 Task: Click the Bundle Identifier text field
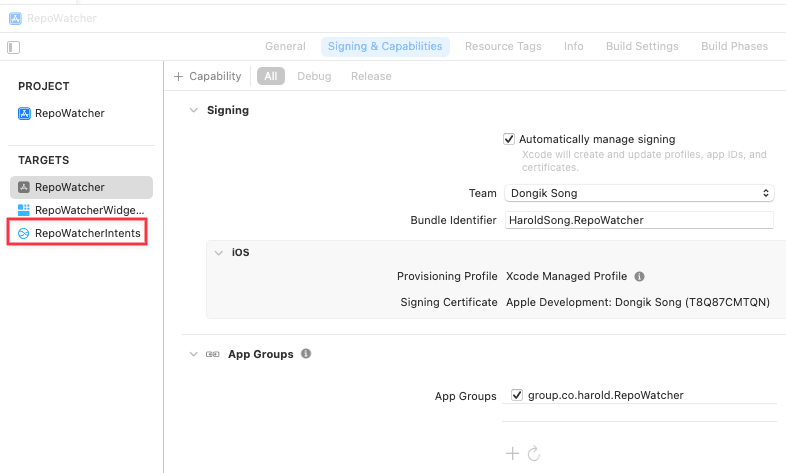coord(639,220)
